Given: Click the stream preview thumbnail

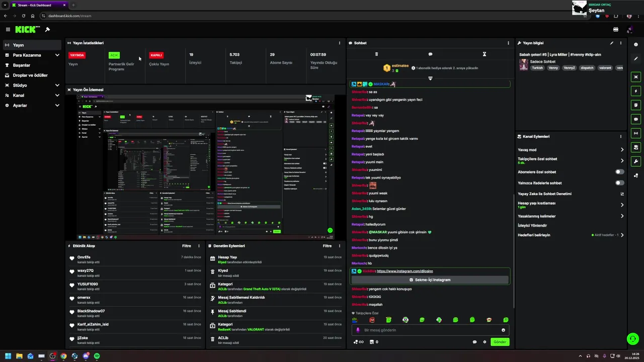Looking at the screenshot, I should [x=206, y=167].
